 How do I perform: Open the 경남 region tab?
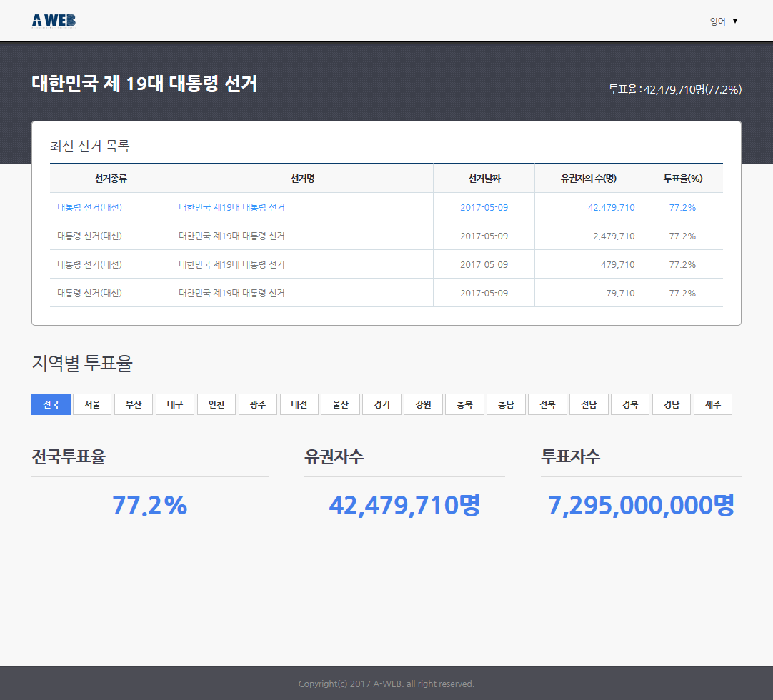coord(672,404)
